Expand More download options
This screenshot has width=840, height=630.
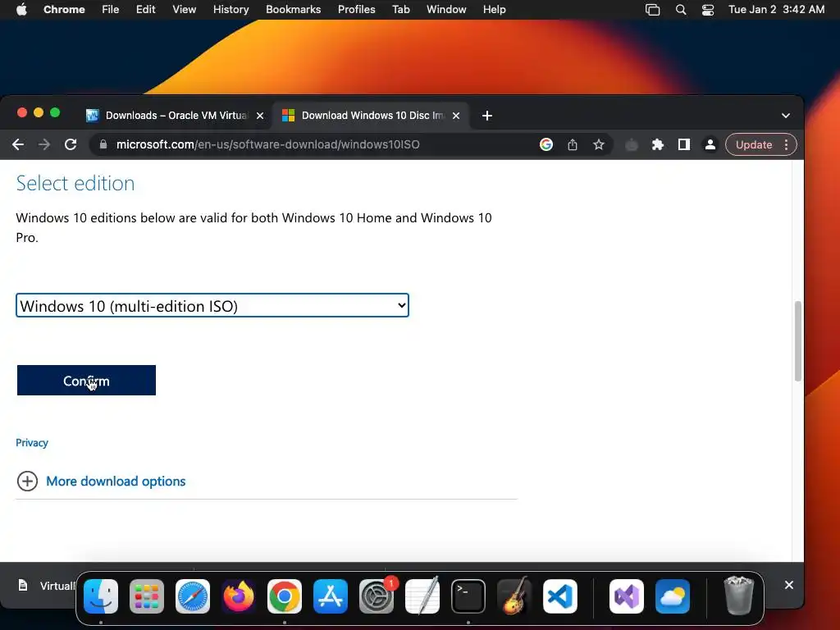click(x=116, y=481)
